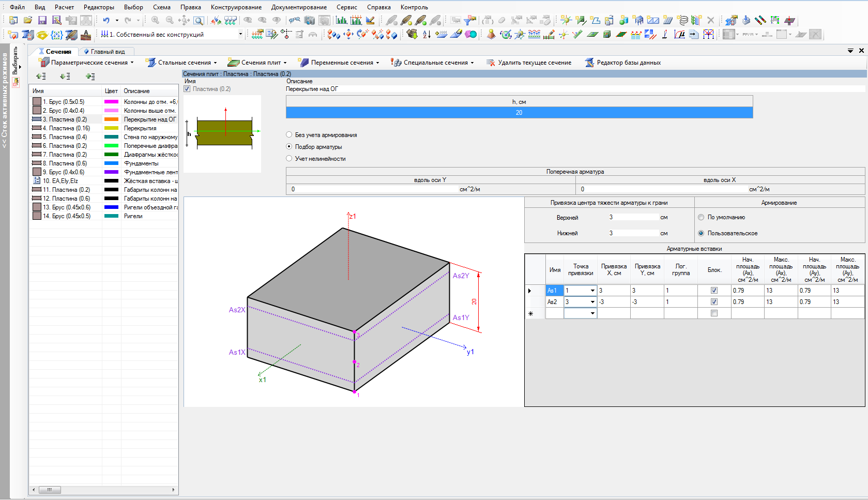The height and width of the screenshot is (500, 868).
Task: Click Верхней привязка input field
Action: (x=633, y=217)
